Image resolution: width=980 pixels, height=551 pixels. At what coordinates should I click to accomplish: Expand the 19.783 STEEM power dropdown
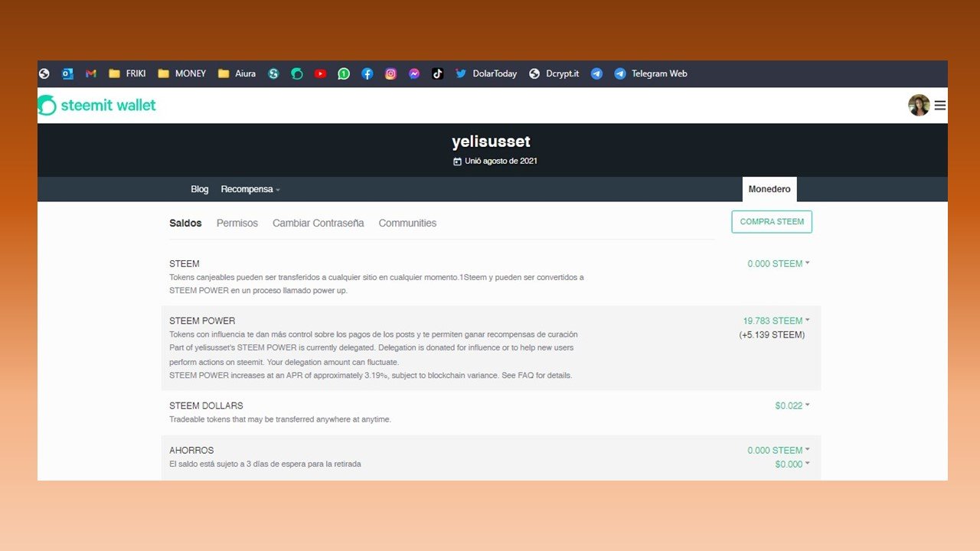coord(776,321)
